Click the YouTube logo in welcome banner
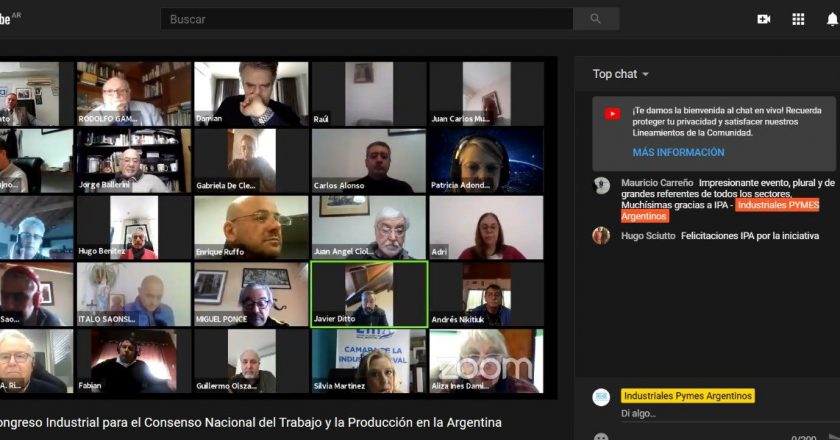The image size is (840, 440). 612,114
